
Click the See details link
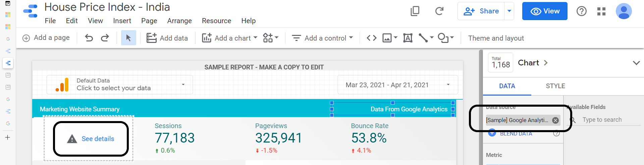pyautogui.click(x=98, y=139)
